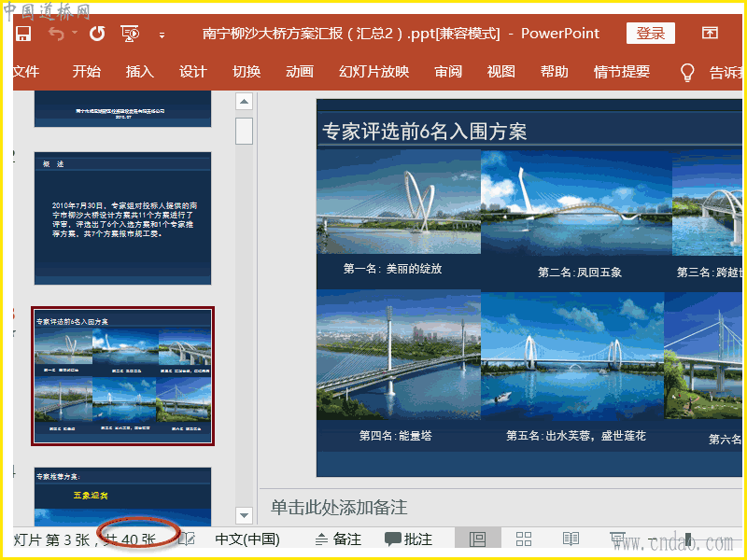Image resolution: width=747 pixels, height=560 pixels.
Task: Start slideshow from beginning icon
Action: [130, 34]
